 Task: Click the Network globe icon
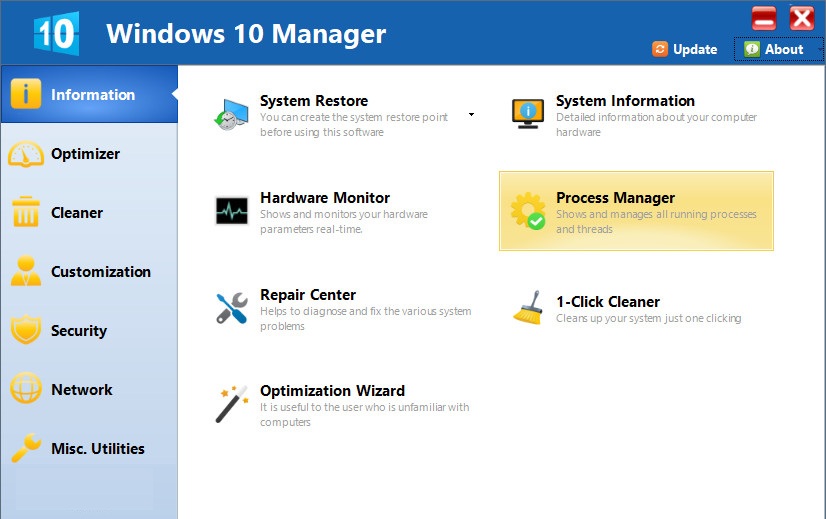(x=26, y=388)
